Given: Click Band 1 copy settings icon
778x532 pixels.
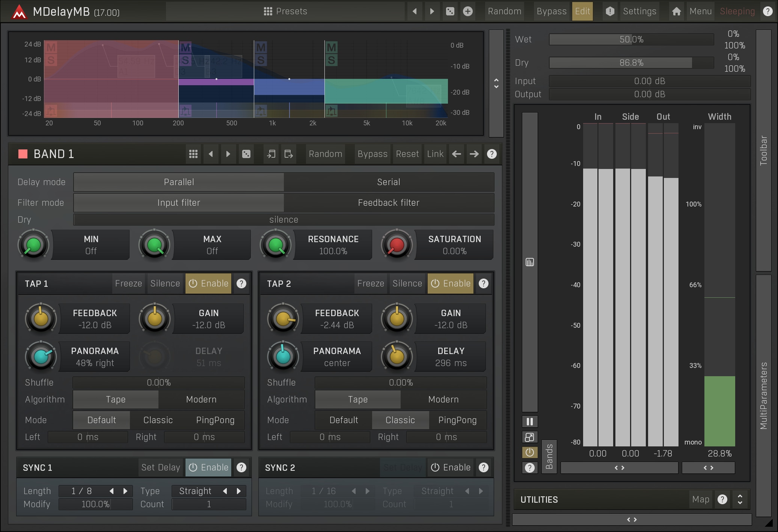Looking at the screenshot, I should point(271,154).
